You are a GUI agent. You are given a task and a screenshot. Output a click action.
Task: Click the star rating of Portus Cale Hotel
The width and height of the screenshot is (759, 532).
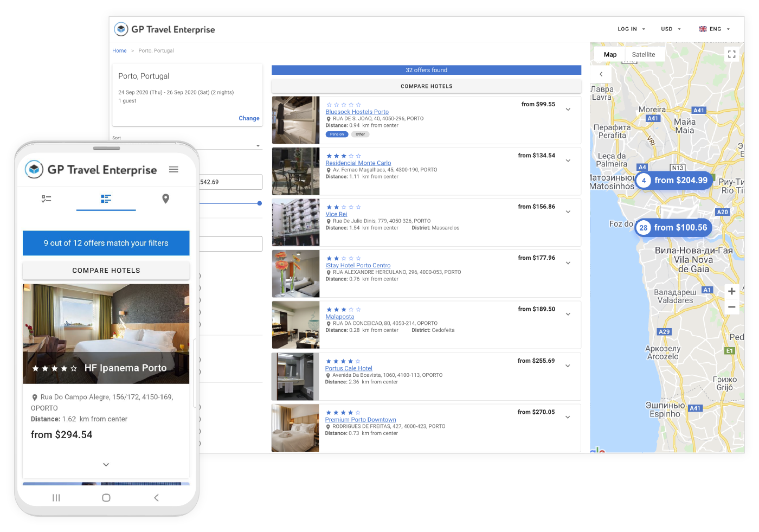(x=343, y=361)
